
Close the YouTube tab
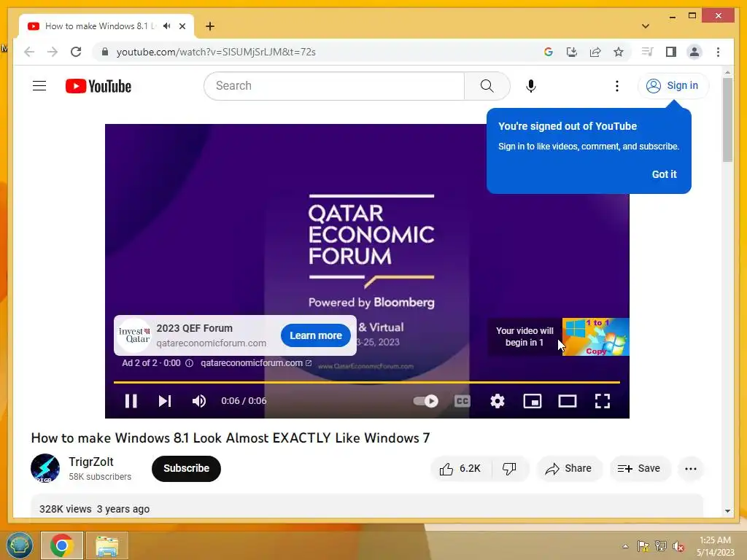[182, 26]
